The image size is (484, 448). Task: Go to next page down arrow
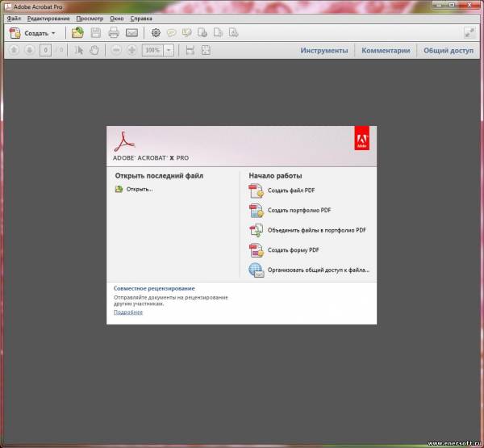29,50
